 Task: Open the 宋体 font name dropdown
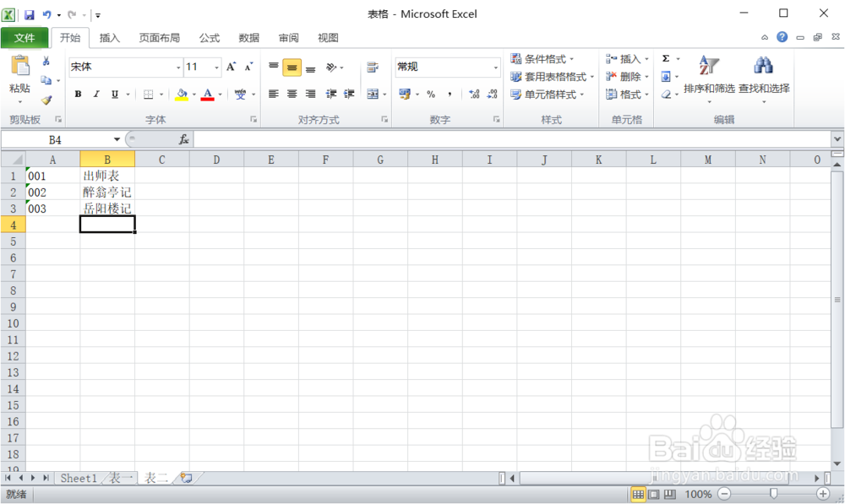point(177,68)
